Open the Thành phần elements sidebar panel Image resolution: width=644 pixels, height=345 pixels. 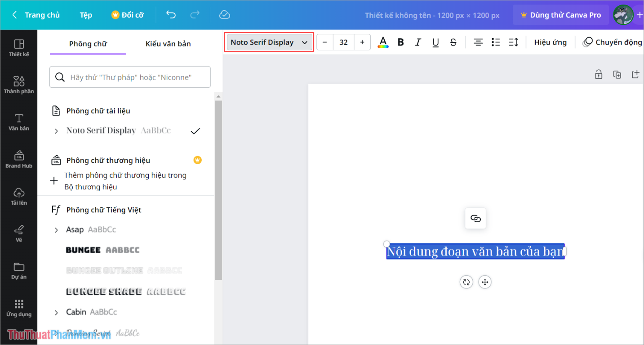click(x=19, y=85)
